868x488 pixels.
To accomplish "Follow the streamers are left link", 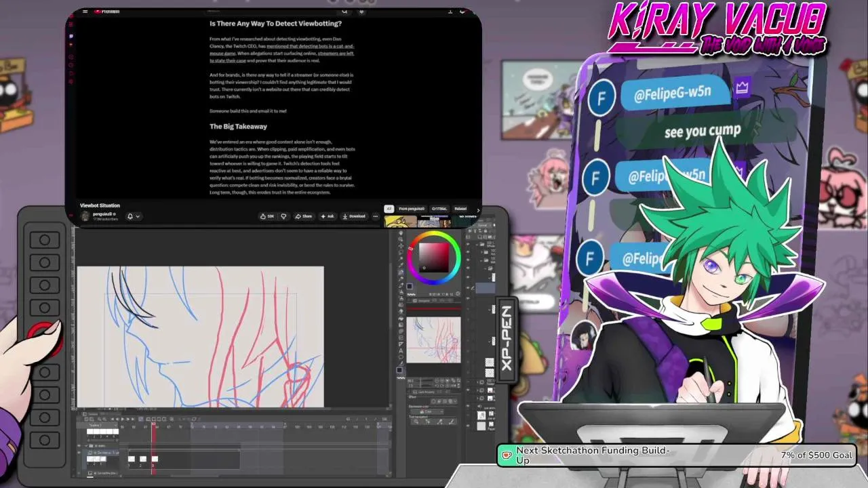I will point(336,53).
